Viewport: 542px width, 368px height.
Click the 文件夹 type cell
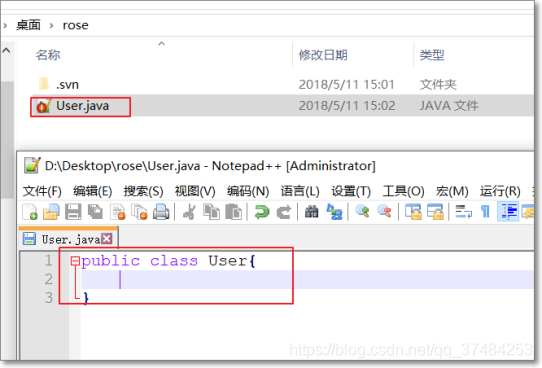pyautogui.click(x=438, y=84)
